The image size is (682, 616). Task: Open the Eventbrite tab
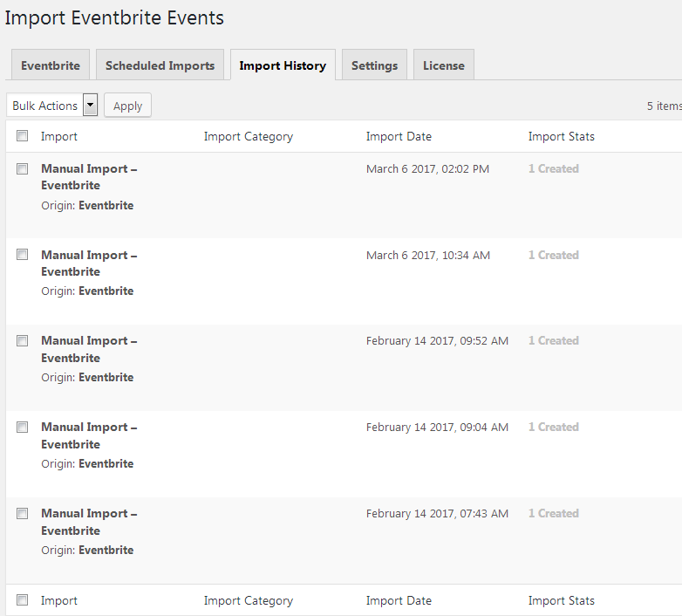pyautogui.click(x=51, y=65)
